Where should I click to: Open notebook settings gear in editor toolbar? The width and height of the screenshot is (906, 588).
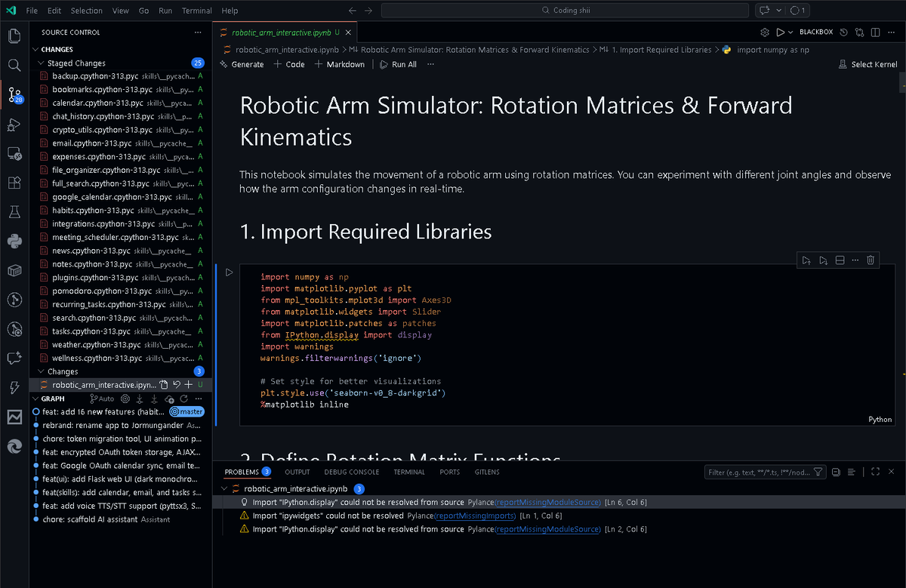764,32
